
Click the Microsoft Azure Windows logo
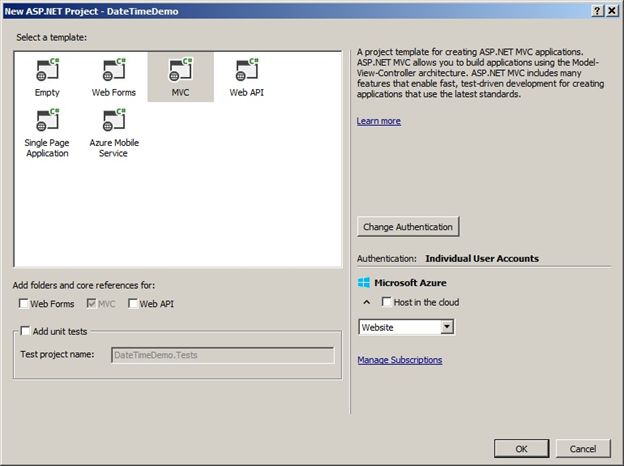point(364,283)
